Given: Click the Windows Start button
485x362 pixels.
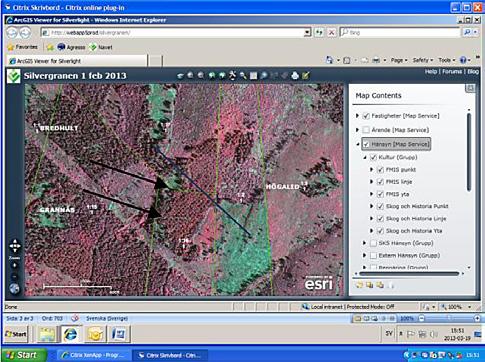Looking at the screenshot, I should tap(23, 355).
